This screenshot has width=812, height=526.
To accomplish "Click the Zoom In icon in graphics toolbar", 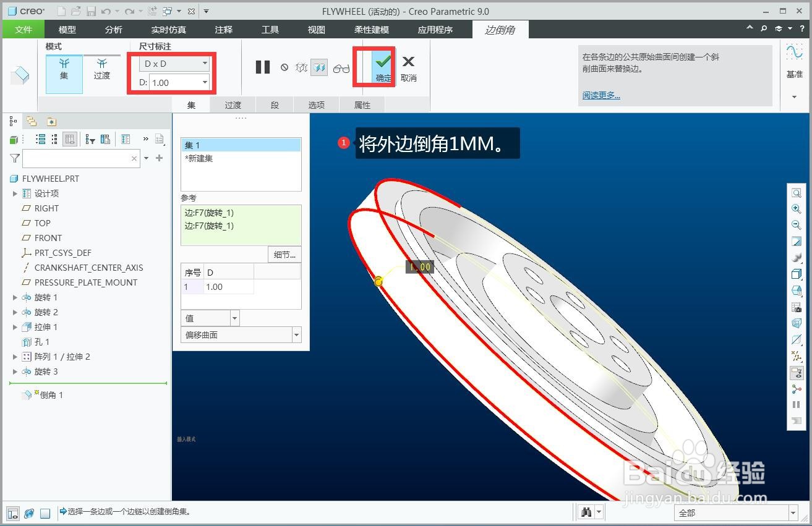I will point(796,210).
